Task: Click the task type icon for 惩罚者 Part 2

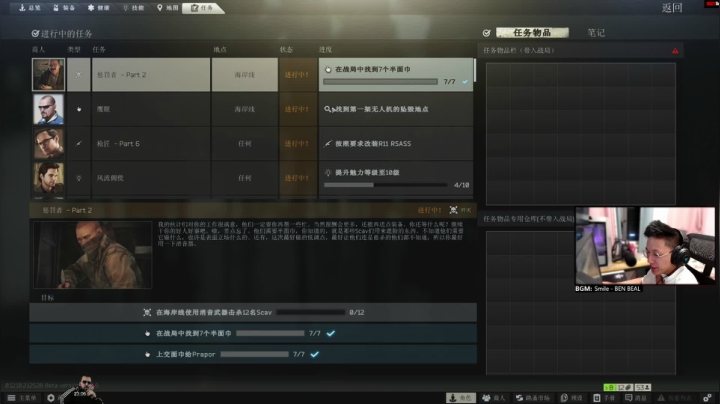Action: tap(79, 74)
